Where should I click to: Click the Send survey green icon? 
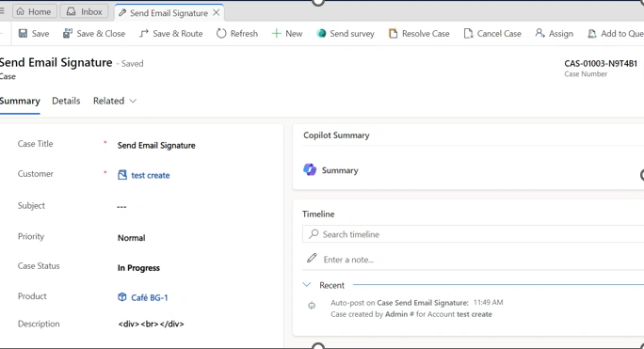(321, 33)
